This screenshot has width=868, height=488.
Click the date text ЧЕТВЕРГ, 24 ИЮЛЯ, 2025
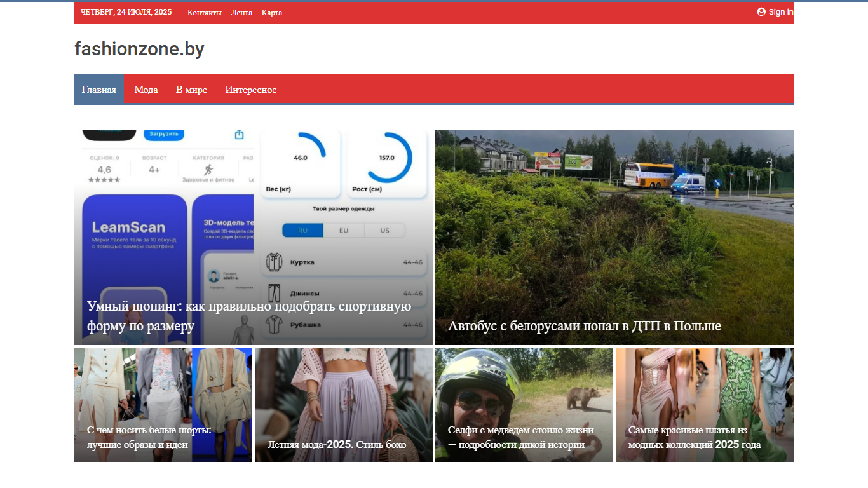[126, 12]
